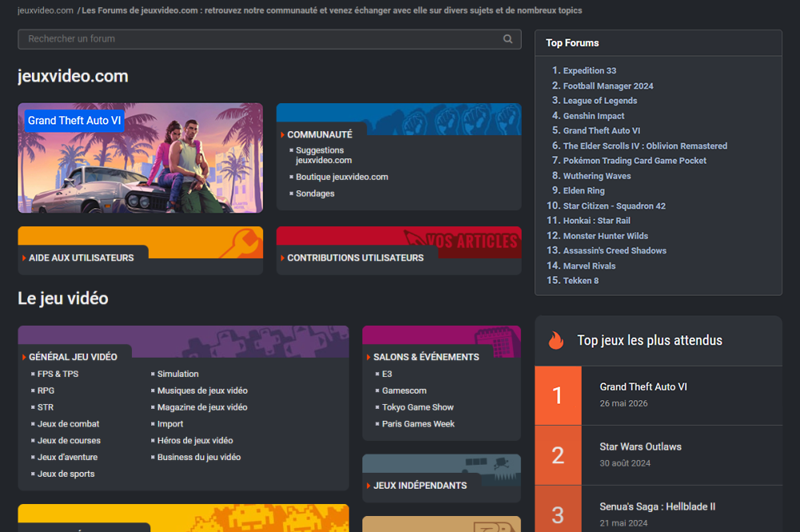The width and height of the screenshot is (800, 532).
Task: Open Grand Theft Auto VI in Top Forums
Action: [602, 131]
